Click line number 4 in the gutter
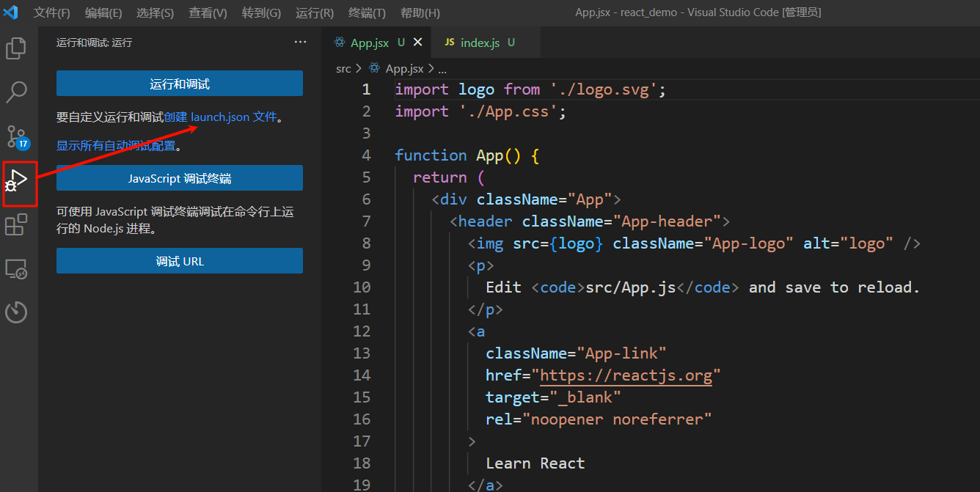The image size is (980, 492). 366,155
